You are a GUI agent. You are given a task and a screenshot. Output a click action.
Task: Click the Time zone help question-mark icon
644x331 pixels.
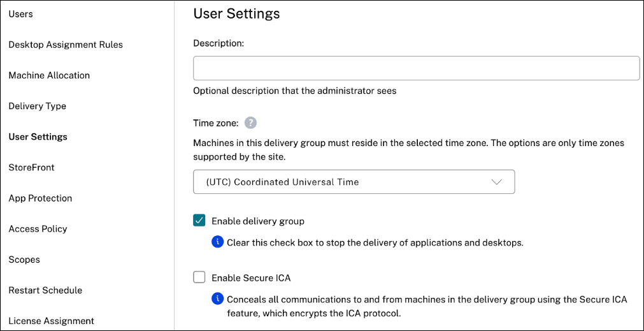250,123
